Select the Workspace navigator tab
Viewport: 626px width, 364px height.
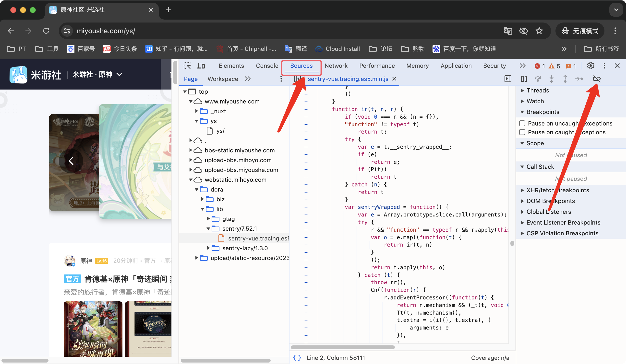223,79
